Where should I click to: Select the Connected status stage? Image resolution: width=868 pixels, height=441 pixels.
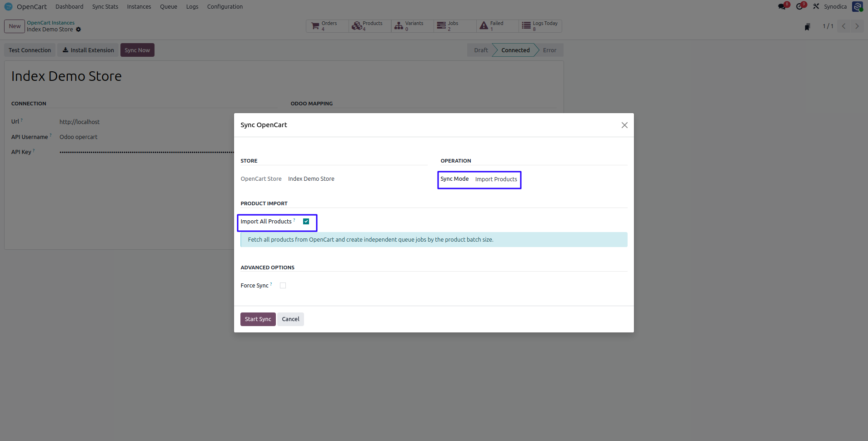(x=515, y=50)
